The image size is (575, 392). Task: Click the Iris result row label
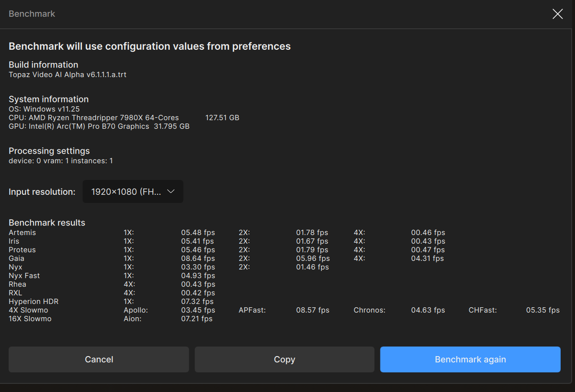coord(14,241)
